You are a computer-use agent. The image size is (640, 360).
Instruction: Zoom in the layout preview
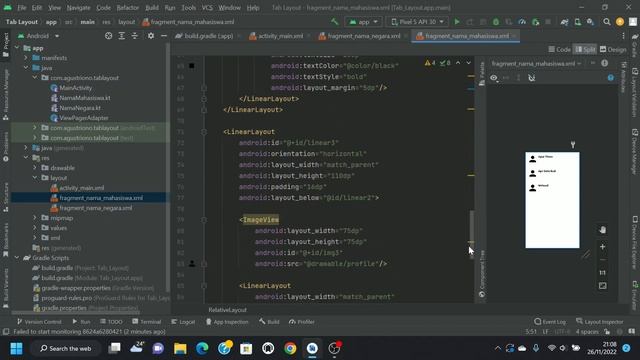coord(602,247)
